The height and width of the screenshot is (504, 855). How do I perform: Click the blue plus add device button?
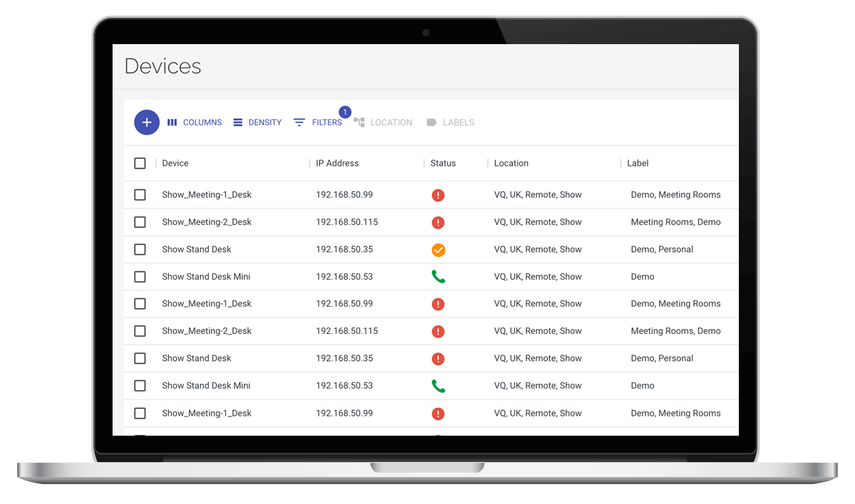(147, 122)
